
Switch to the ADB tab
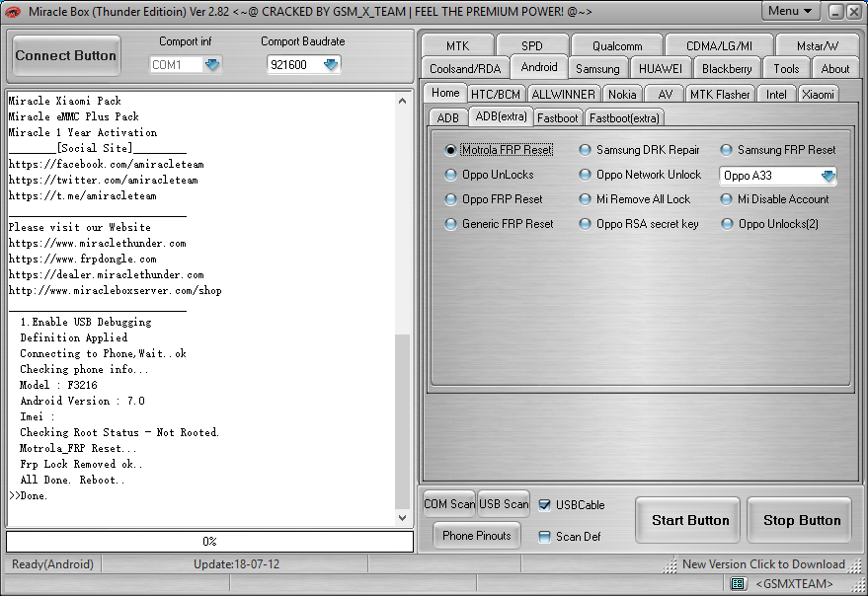(447, 117)
